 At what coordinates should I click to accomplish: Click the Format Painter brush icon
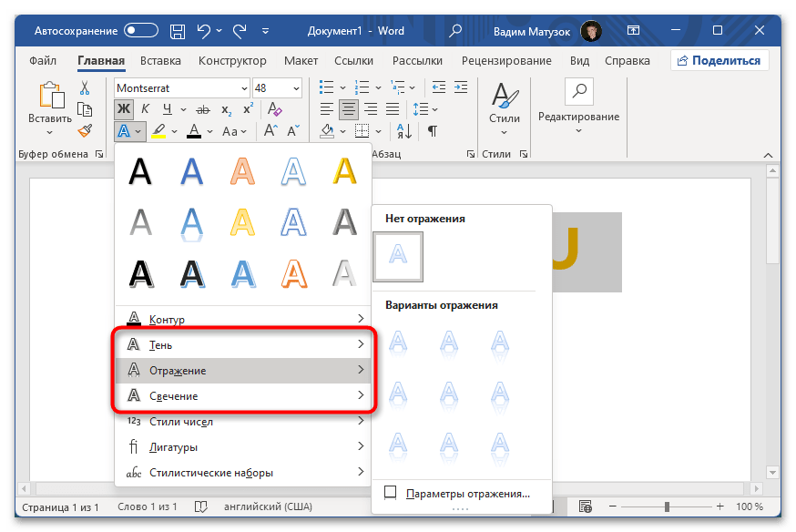(85, 131)
